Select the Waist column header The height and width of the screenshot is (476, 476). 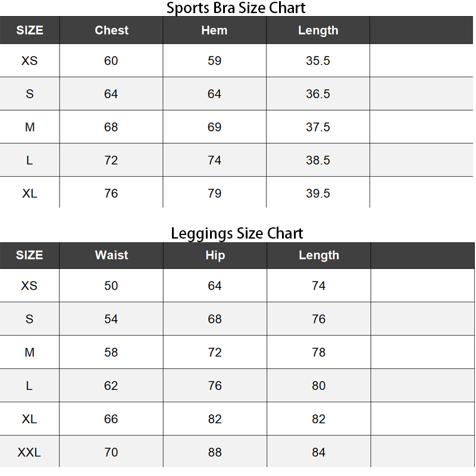[x=111, y=255]
